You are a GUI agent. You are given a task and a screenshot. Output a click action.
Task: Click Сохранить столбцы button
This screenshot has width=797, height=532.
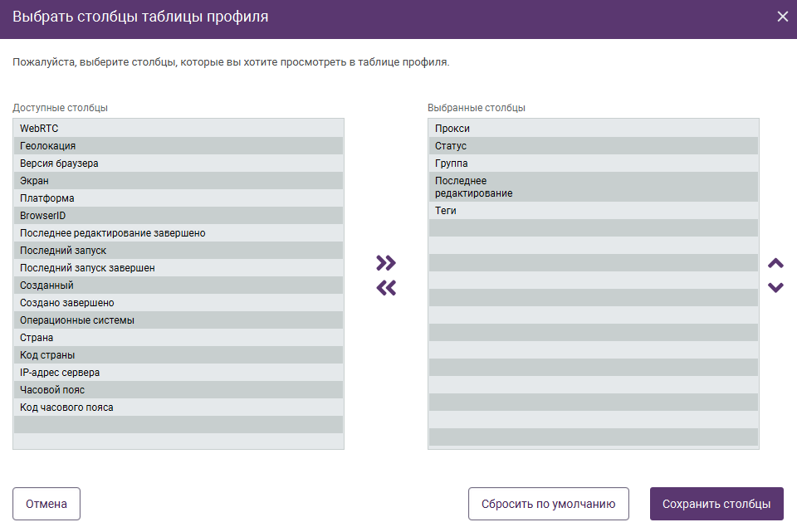click(716, 504)
